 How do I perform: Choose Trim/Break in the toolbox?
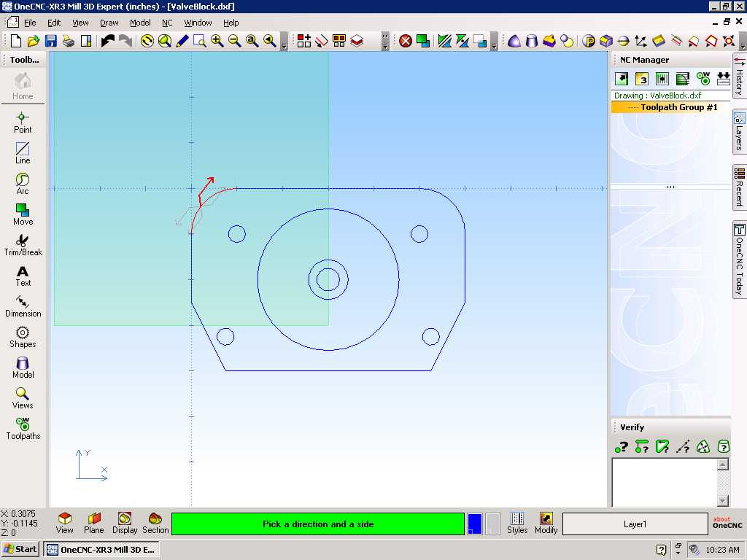23,245
